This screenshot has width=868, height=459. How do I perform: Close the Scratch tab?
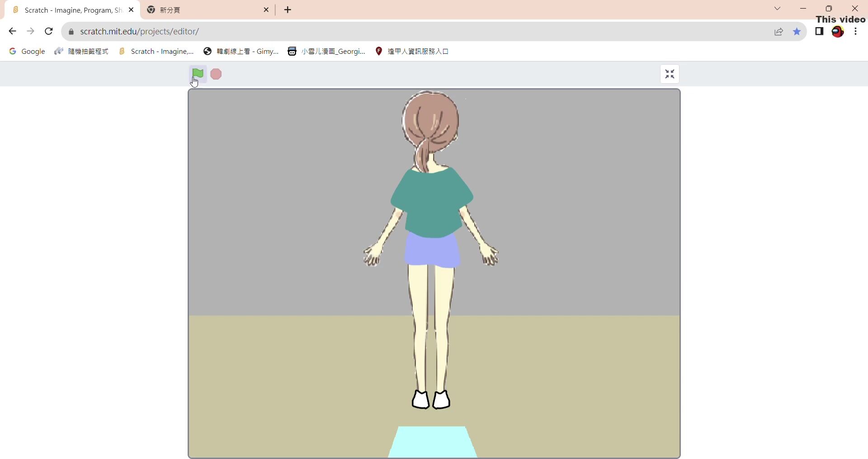click(131, 10)
